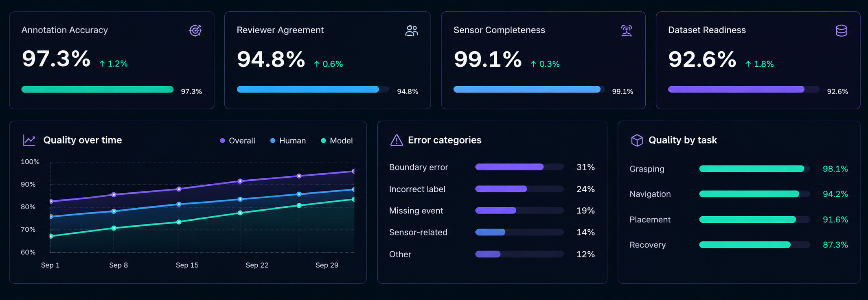Click the Model data point at Sep 8

click(114, 228)
